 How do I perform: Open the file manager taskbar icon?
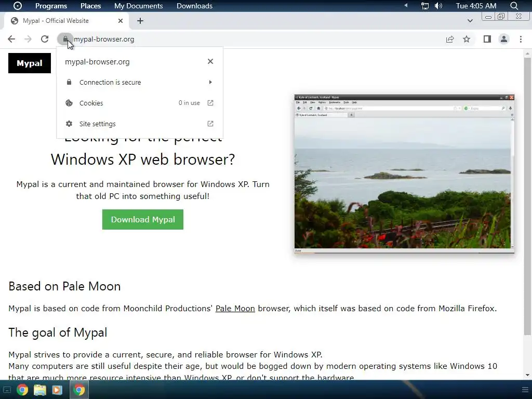point(39,390)
